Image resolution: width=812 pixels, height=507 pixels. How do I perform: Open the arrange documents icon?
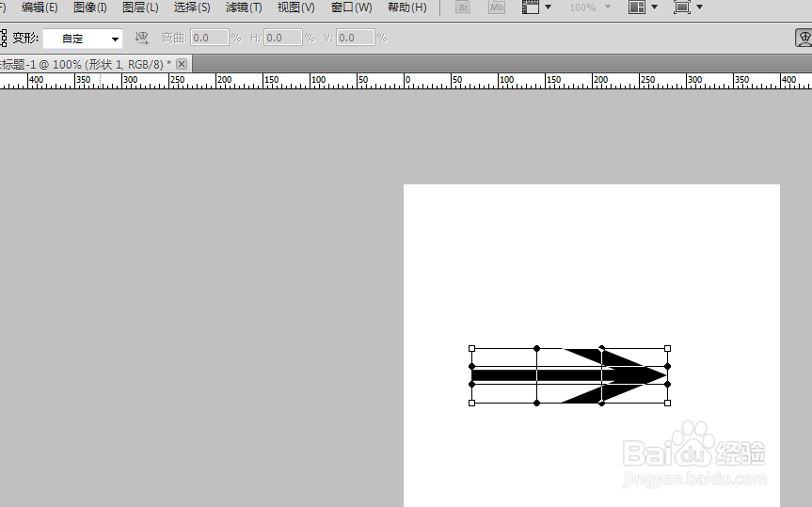[x=636, y=8]
